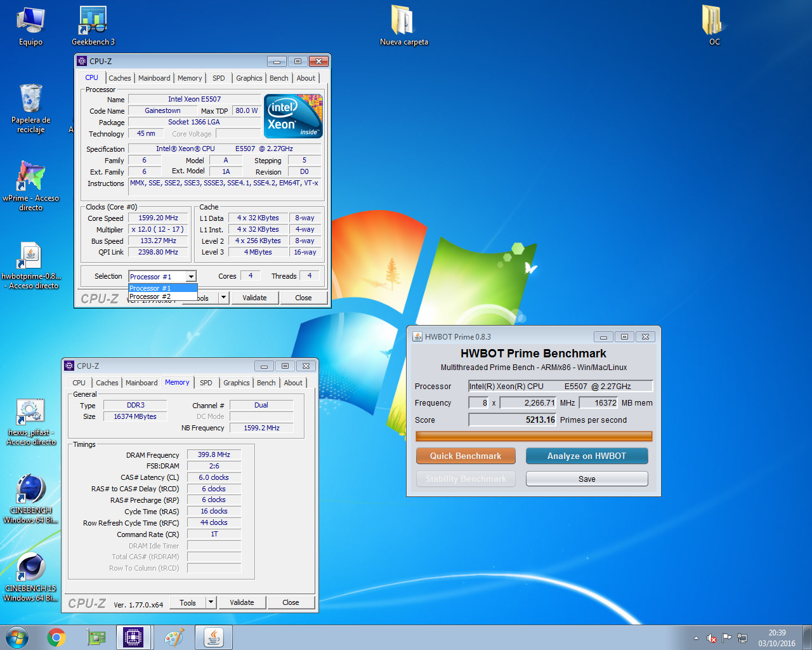Open Bench tab in lower CPU-Z window

266,383
